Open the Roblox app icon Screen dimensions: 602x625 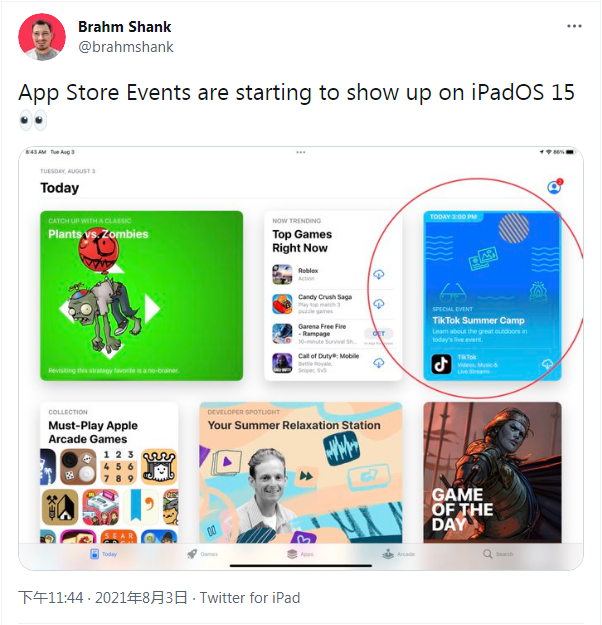282,275
